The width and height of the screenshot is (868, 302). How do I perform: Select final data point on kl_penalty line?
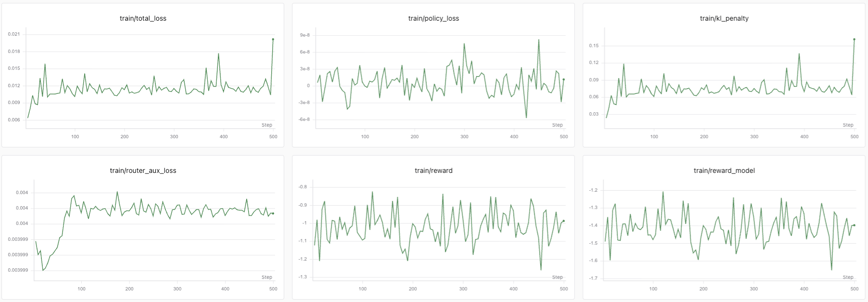point(854,39)
